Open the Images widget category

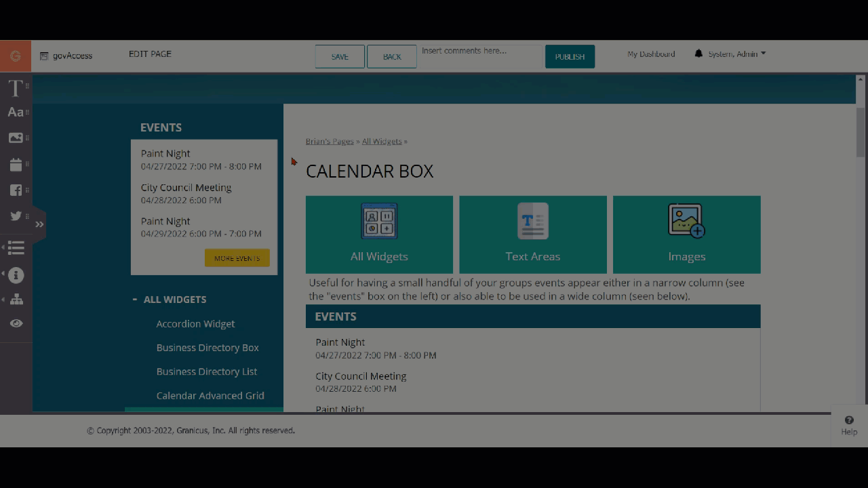[x=686, y=234]
